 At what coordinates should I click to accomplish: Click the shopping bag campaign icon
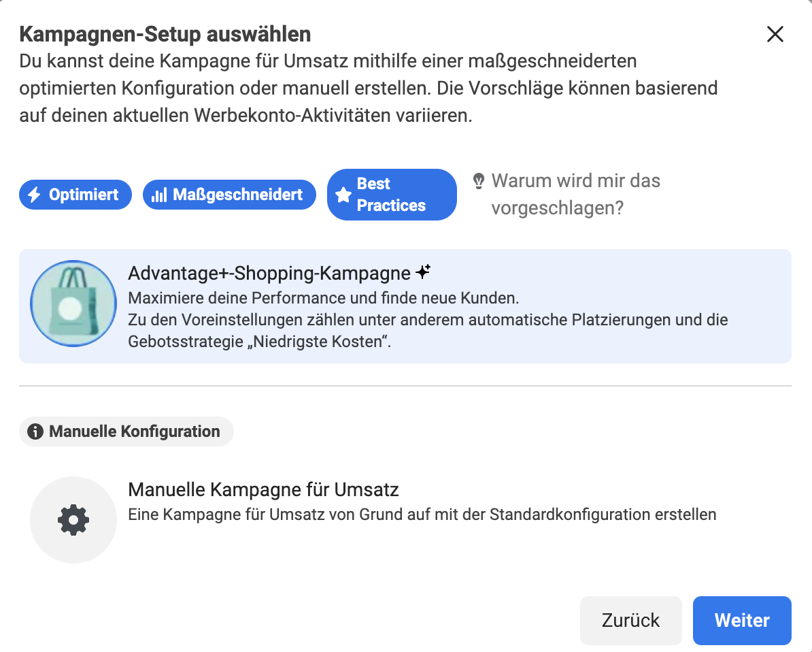73,304
